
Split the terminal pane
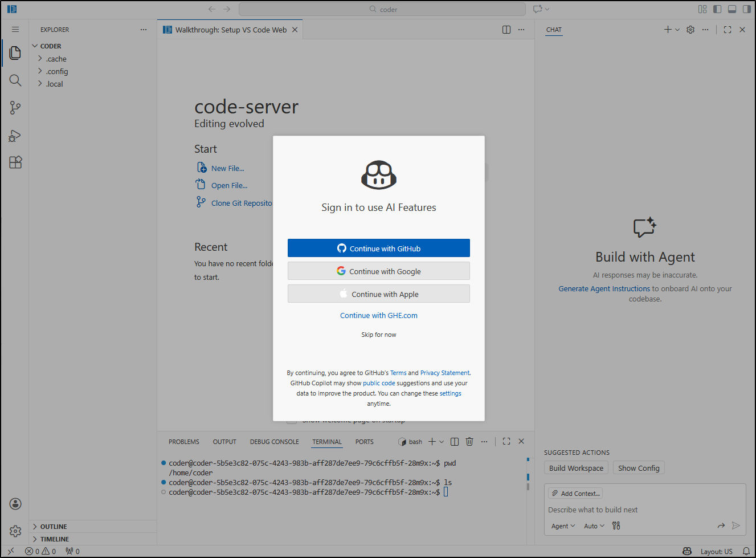[x=454, y=441]
